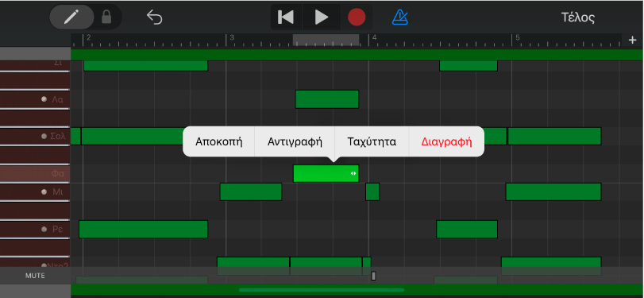Tap the Λα piano key label
Screen dimensions: 644x298
[x=57, y=99]
